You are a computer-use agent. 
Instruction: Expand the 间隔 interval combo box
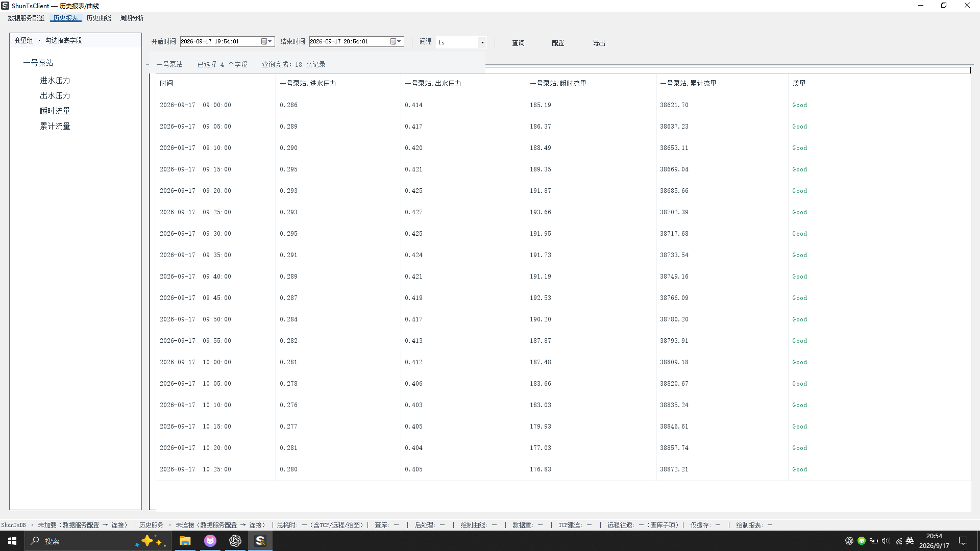pyautogui.click(x=482, y=42)
